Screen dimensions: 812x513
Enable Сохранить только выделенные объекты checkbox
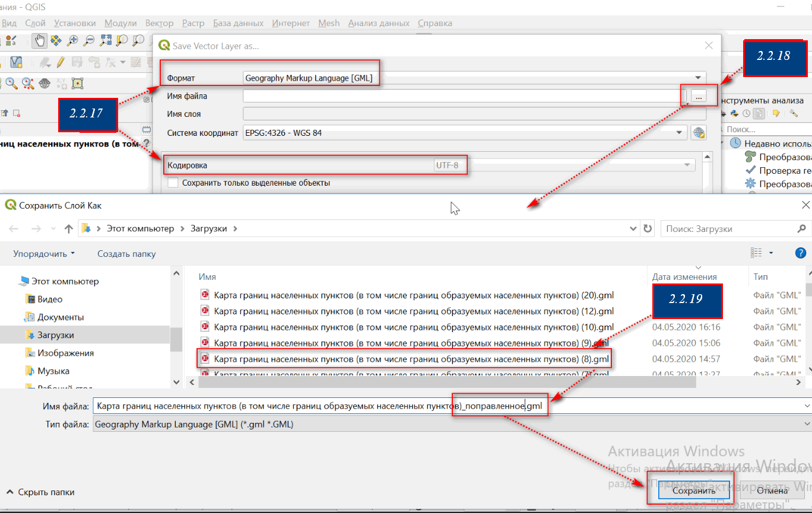point(173,183)
